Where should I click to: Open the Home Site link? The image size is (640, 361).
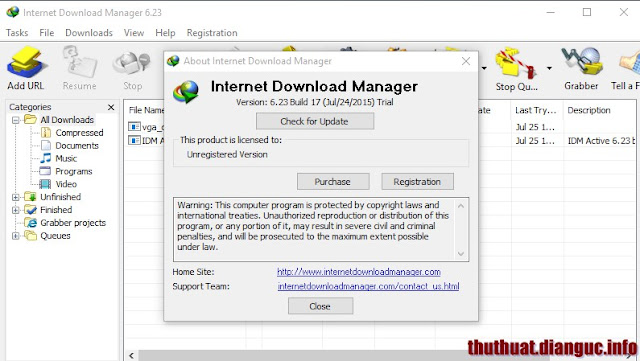pyautogui.click(x=359, y=272)
